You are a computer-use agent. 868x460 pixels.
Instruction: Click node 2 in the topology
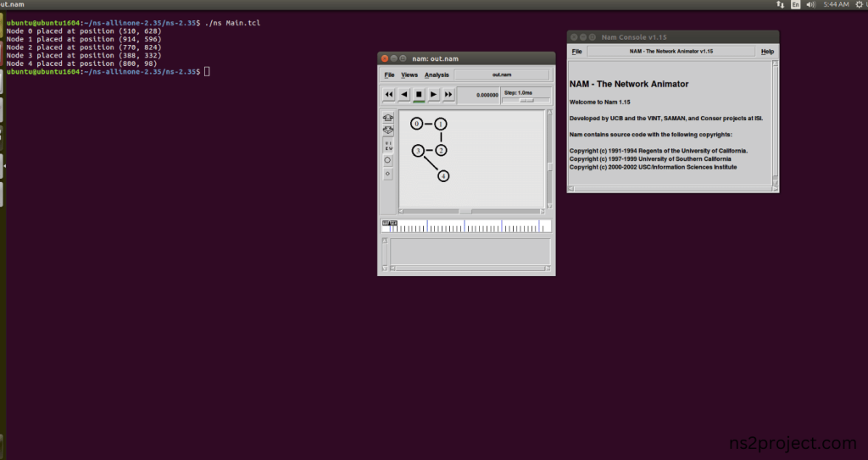(441, 151)
